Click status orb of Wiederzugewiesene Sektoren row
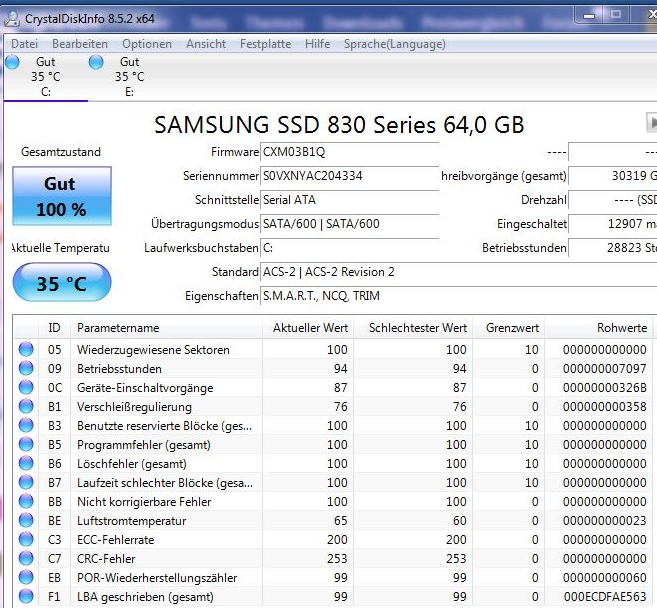Viewport: 657px width, 608px height. (x=26, y=349)
